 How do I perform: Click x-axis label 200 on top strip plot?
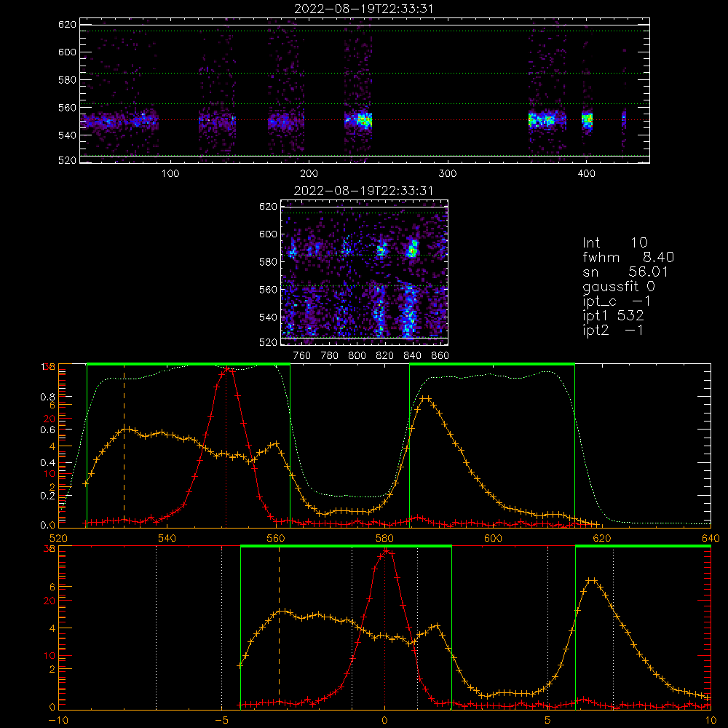tap(309, 174)
